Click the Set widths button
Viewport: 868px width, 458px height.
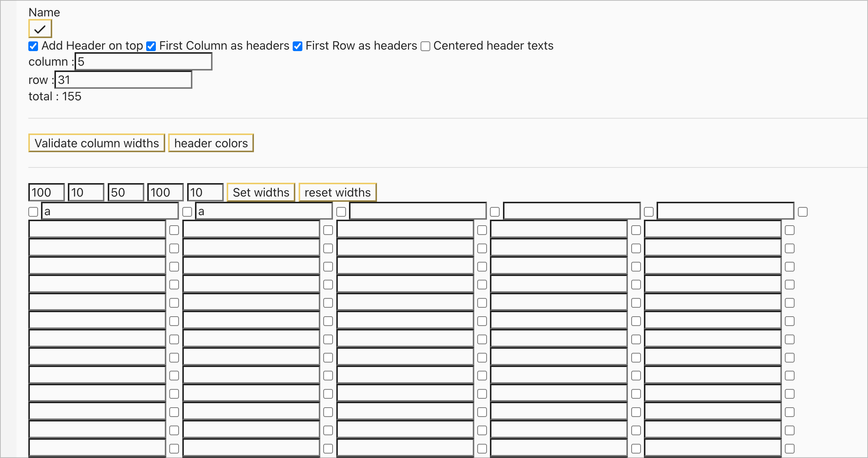[x=261, y=192]
